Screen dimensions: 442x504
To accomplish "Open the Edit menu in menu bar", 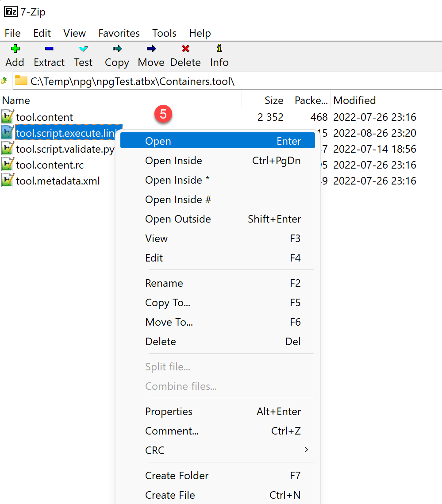I will click(42, 33).
